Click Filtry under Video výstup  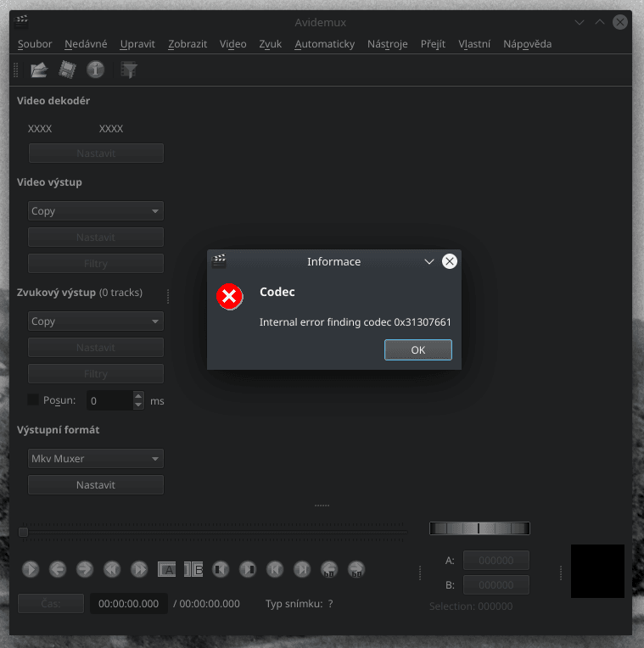click(x=96, y=263)
